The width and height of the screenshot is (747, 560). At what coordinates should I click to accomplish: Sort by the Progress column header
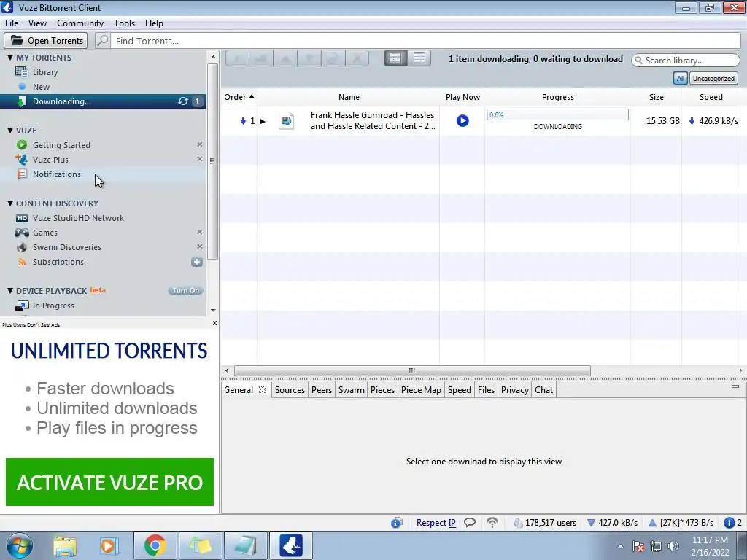click(x=557, y=97)
